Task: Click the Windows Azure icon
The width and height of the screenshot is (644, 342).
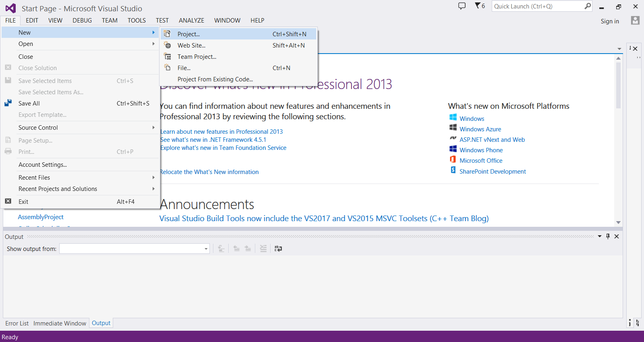Action: point(453,128)
